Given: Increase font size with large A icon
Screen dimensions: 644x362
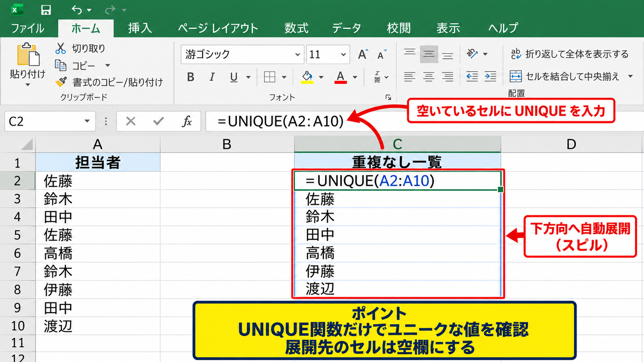Looking at the screenshot, I should point(362,54).
